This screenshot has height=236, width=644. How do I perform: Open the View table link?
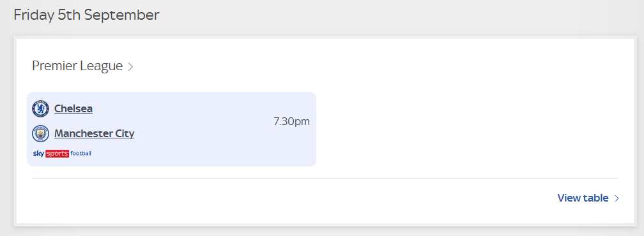click(x=583, y=198)
